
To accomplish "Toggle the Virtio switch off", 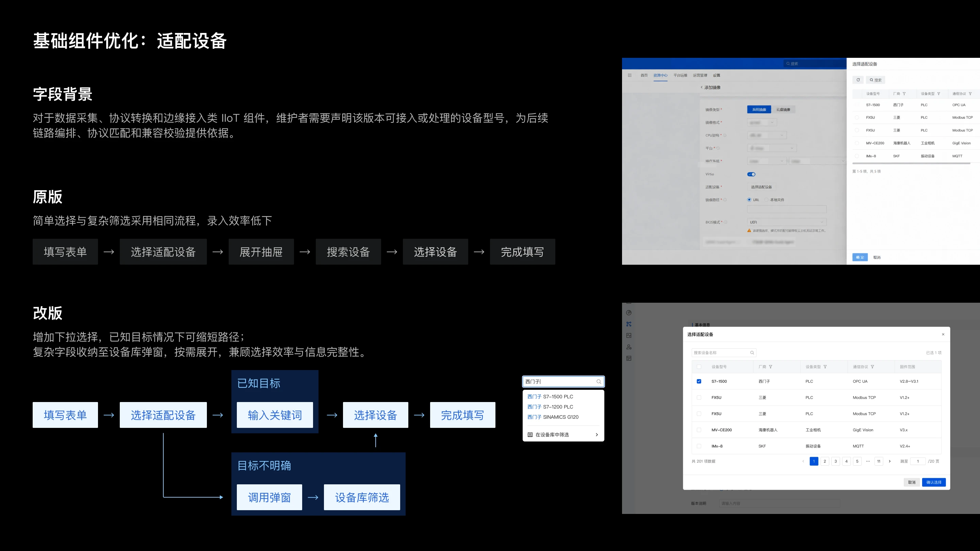I will tap(751, 174).
